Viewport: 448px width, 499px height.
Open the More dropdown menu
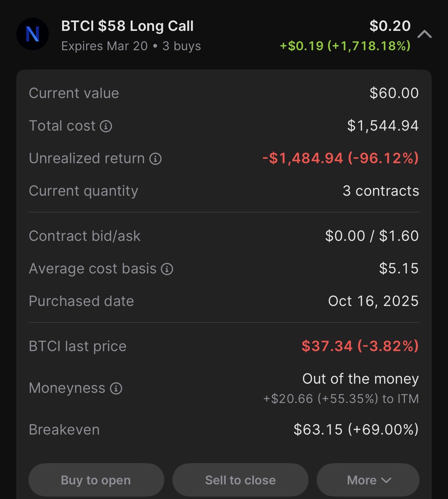point(368,480)
